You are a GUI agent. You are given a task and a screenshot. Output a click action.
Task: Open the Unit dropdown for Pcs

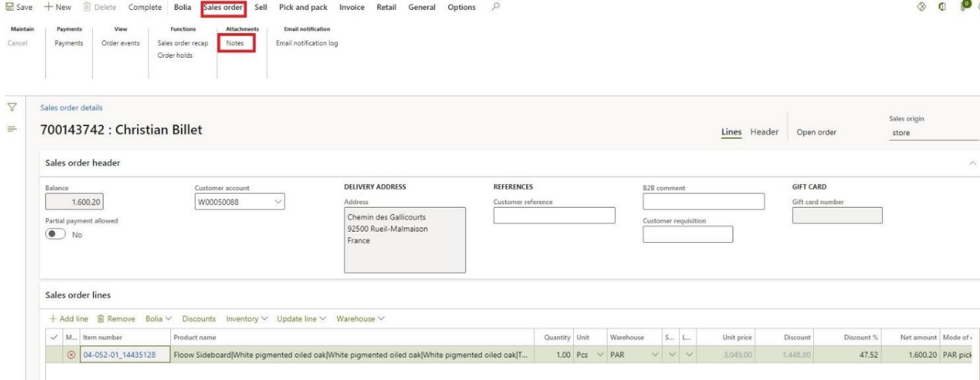[x=600, y=355]
